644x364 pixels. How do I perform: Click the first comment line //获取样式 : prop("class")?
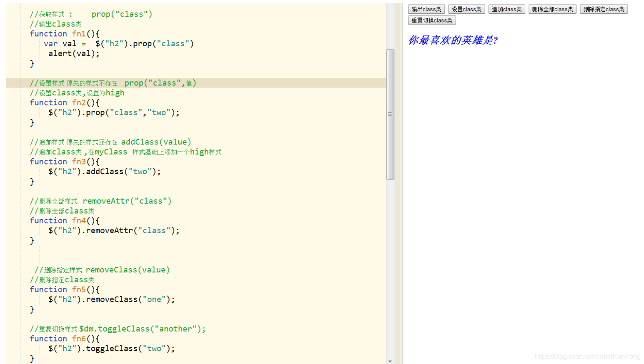[91, 14]
